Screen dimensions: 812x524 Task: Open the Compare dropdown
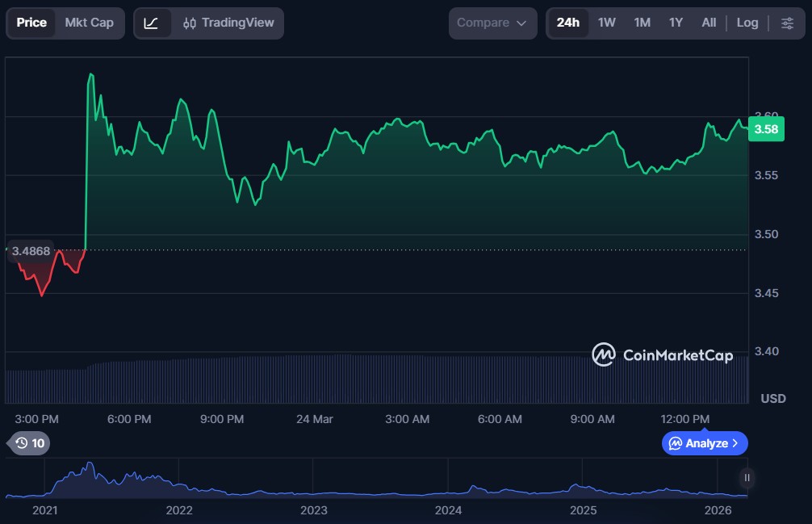(x=492, y=23)
